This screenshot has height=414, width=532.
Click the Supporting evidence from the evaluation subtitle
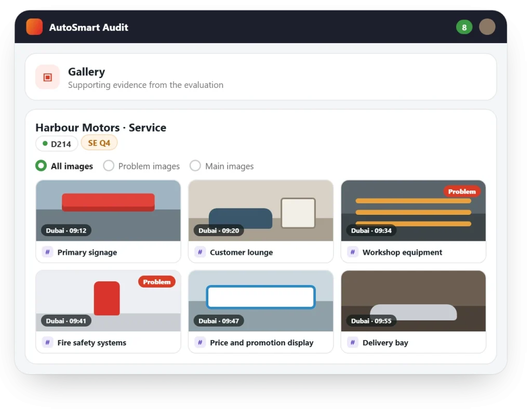[x=145, y=85]
